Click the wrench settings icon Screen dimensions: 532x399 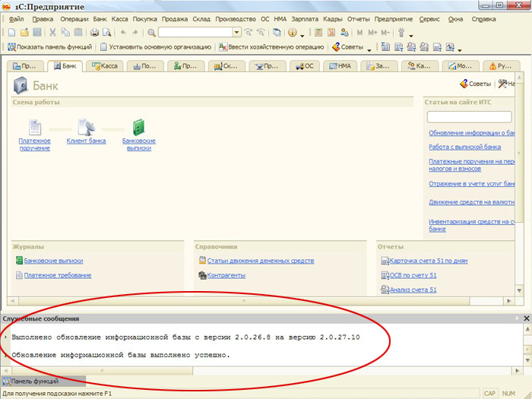coord(401,33)
